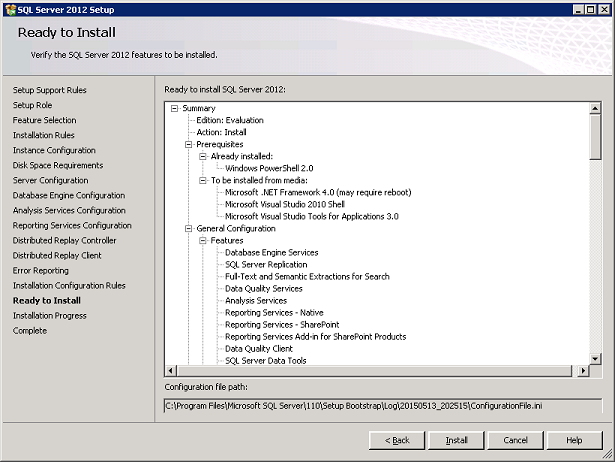Screen dimensions: 615x462
Task: Select the Action: Install row
Action: coord(221,132)
